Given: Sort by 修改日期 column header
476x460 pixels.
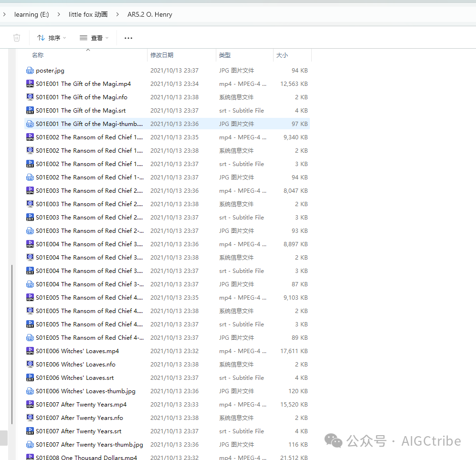Looking at the screenshot, I should pyautogui.click(x=162, y=55).
